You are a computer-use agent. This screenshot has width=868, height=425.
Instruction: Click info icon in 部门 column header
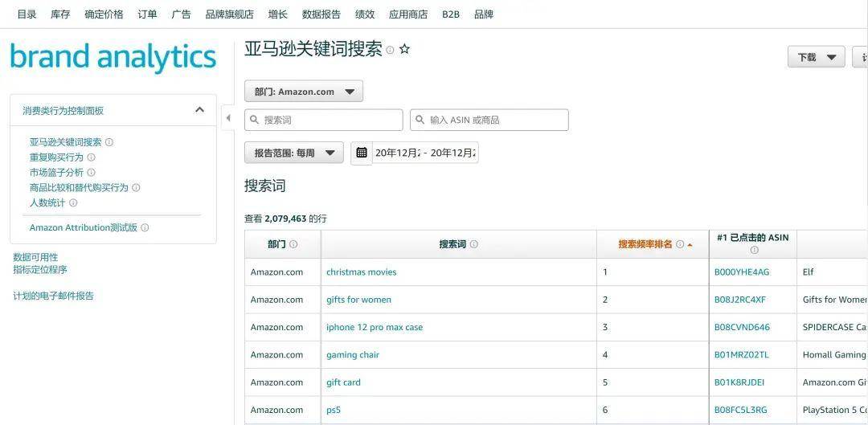(x=293, y=244)
